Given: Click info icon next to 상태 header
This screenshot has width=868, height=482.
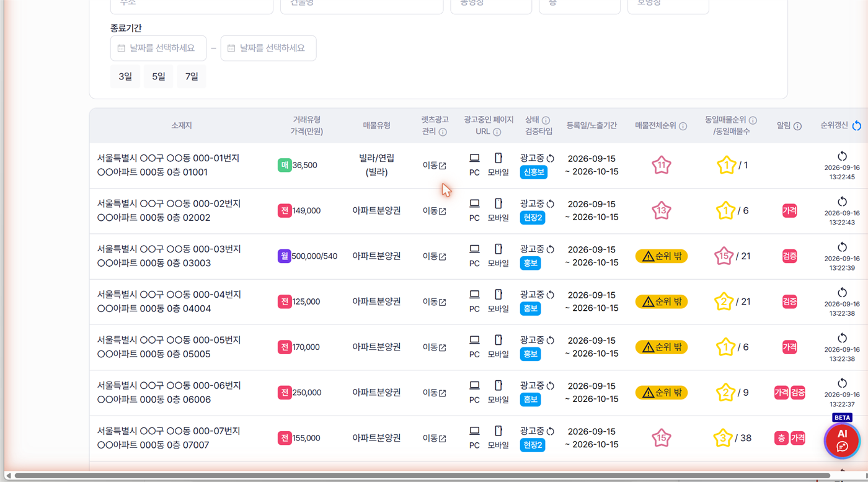Looking at the screenshot, I should (546, 120).
